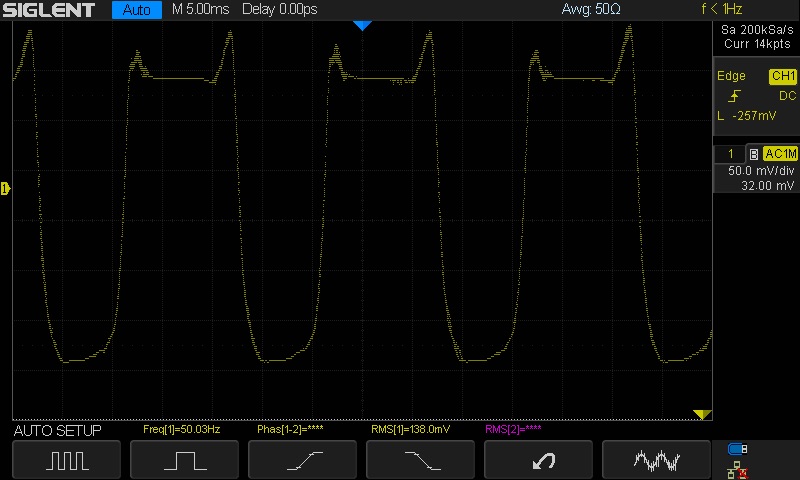This screenshot has height=480, width=800.
Task: Click the rising edge trigger slope icon
Action: (734, 96)
